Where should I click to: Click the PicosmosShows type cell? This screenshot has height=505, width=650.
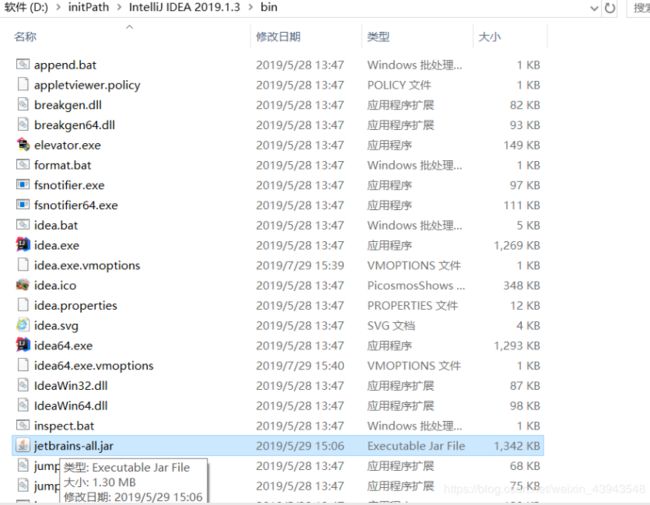(416, 285)
